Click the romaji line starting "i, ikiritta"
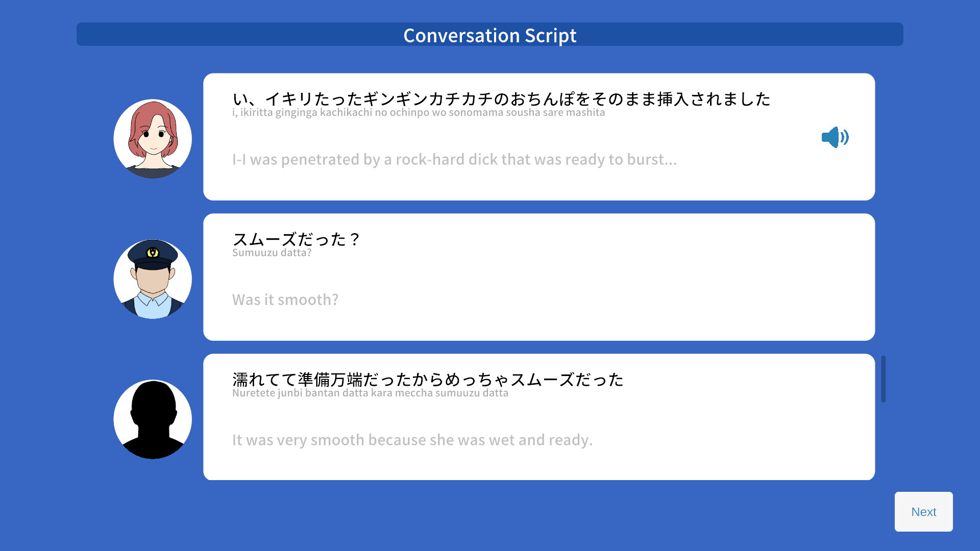Screen dimensions: 980x551 419,112
